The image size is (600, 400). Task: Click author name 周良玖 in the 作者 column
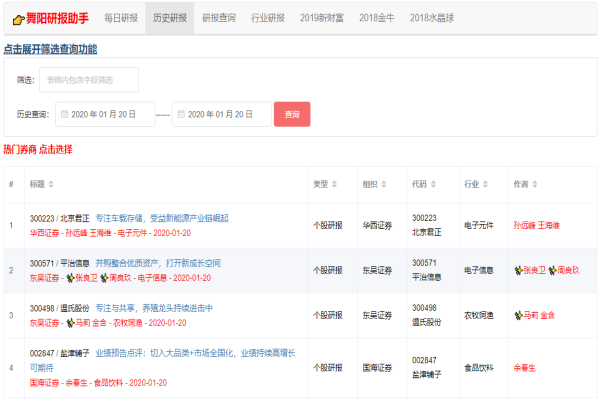(568, 271)
